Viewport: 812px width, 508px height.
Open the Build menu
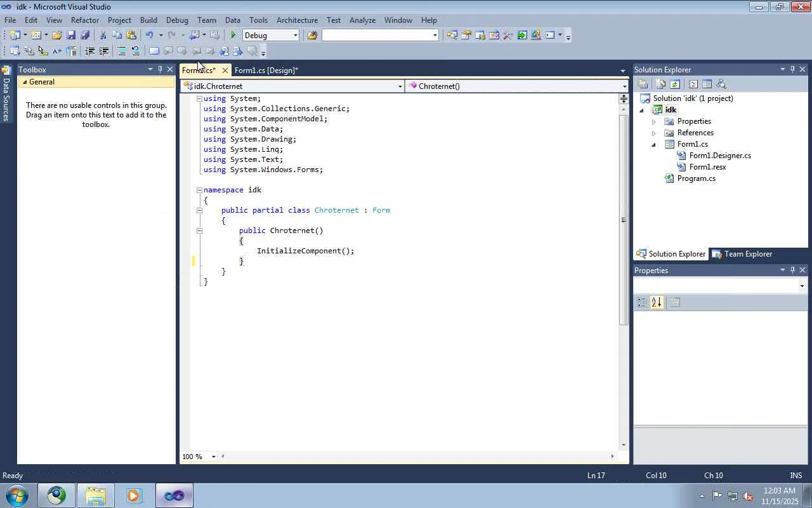pos(148,20)
